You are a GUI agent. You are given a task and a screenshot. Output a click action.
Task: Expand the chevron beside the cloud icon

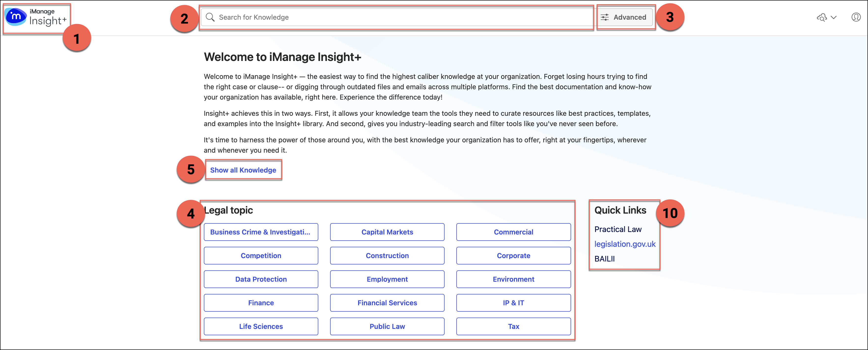pos(834,17)
